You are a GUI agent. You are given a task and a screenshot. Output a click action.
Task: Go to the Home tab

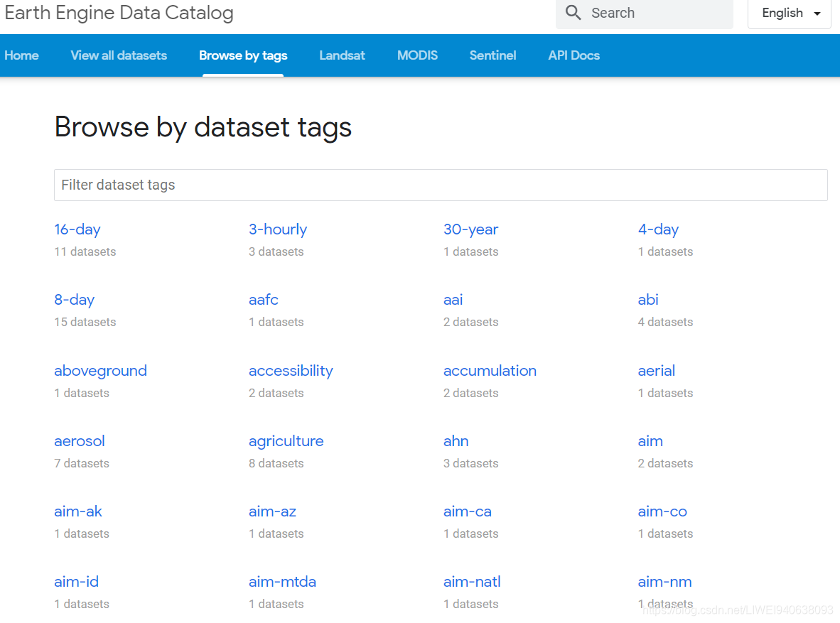tap(21, 55)
